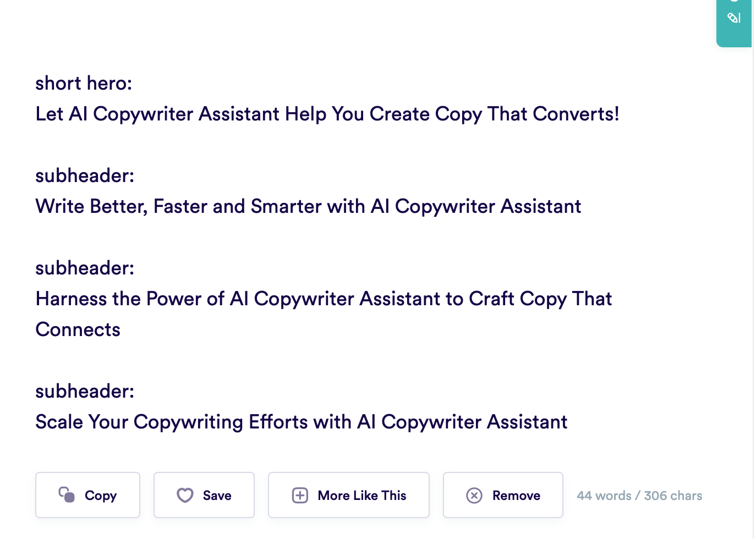756x539 pixels.
Task: Click the first 'subheader:' label
Action: [x=85, y=175]
